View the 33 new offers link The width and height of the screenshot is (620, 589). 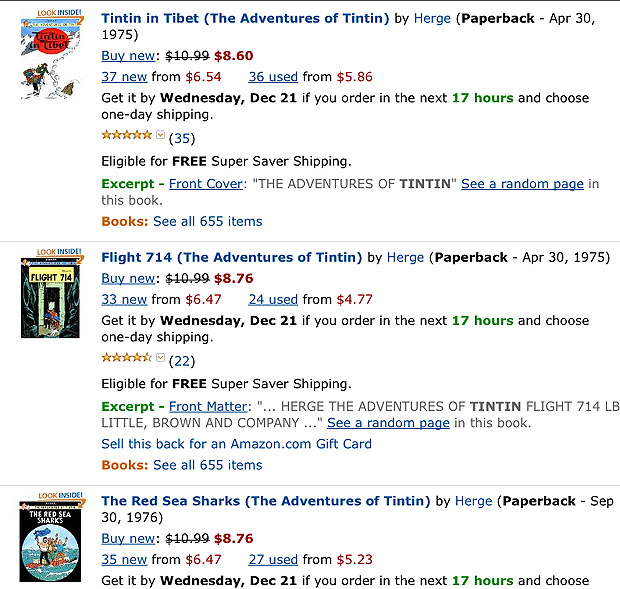[124, 300]
